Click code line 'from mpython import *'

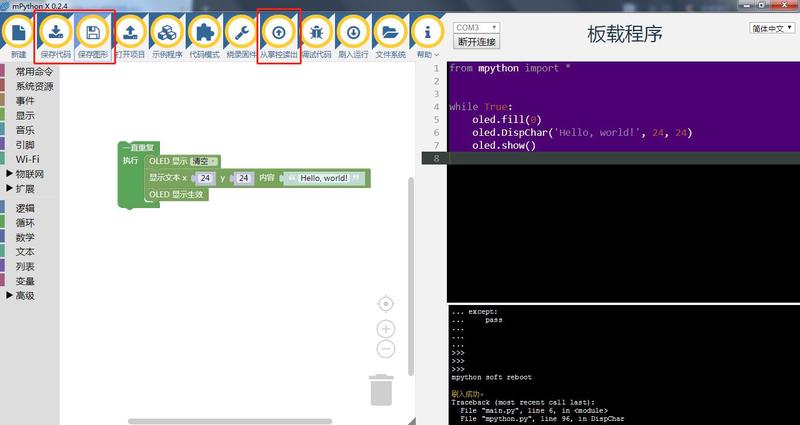[510, 68]
